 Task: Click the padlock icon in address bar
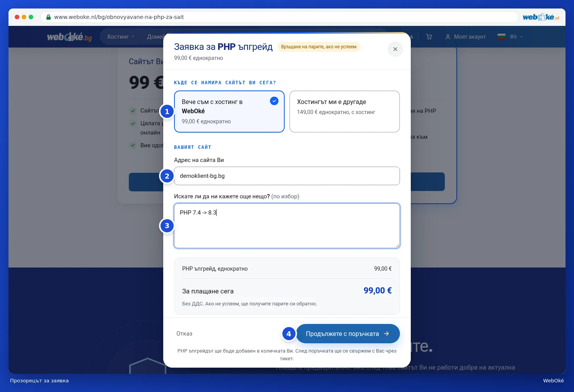tap(48, 17)
